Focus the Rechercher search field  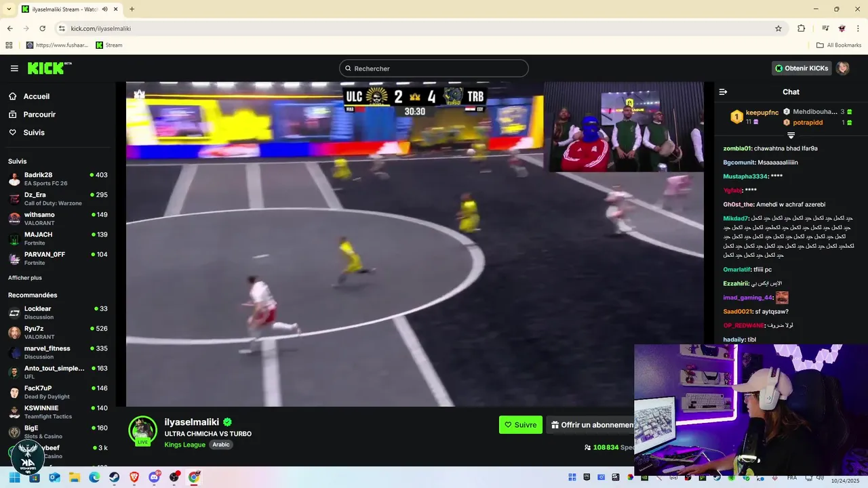tap(434, 68)
